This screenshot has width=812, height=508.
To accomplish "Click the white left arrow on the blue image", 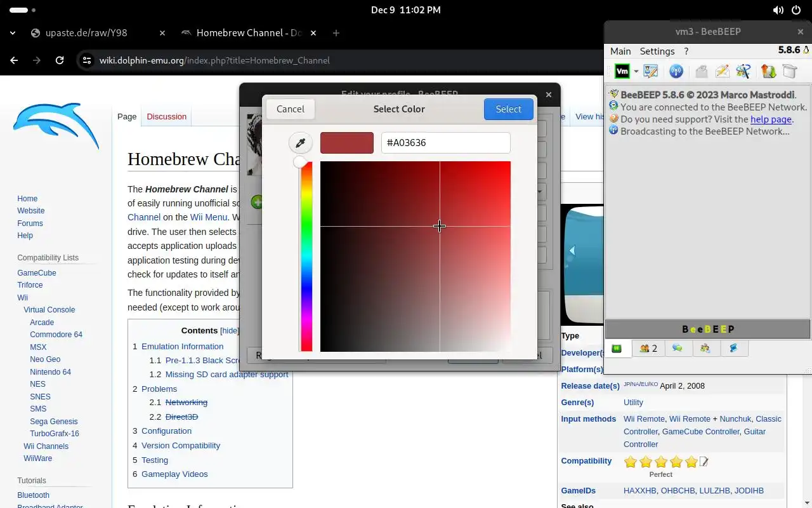I will [572, 251].
